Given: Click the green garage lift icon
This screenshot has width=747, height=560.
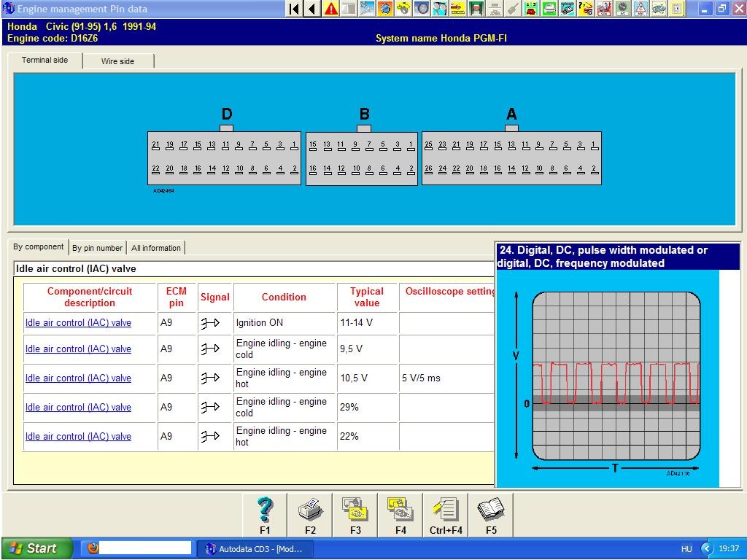Looking at the screenshot, I should 476,9.
